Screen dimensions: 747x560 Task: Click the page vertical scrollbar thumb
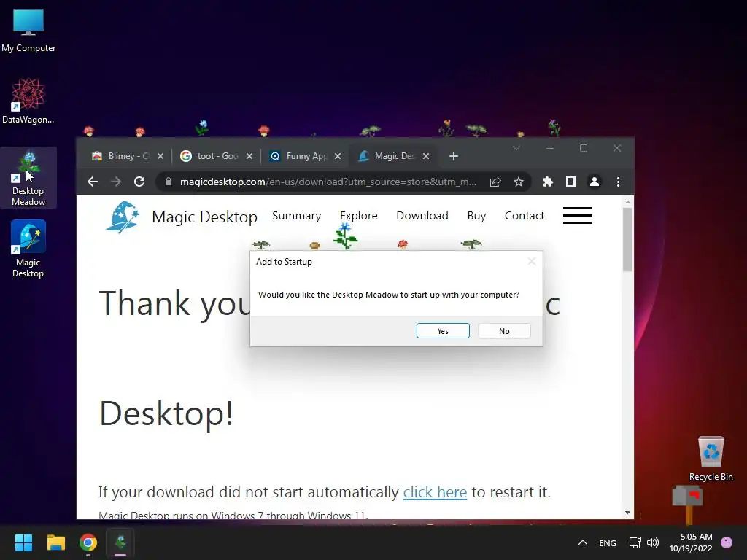(x=627, y=239)
